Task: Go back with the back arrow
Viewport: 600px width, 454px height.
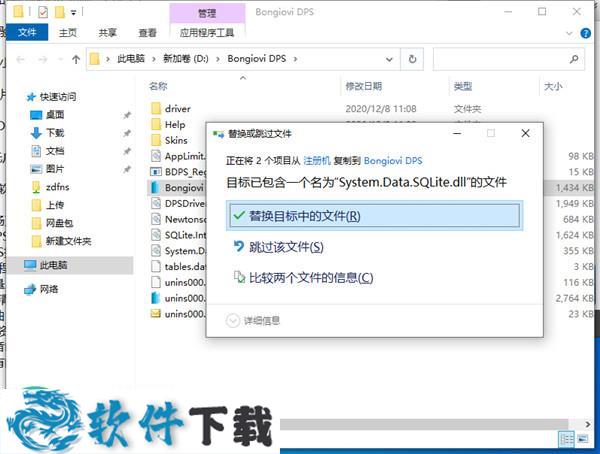Action: click(21, 59)
